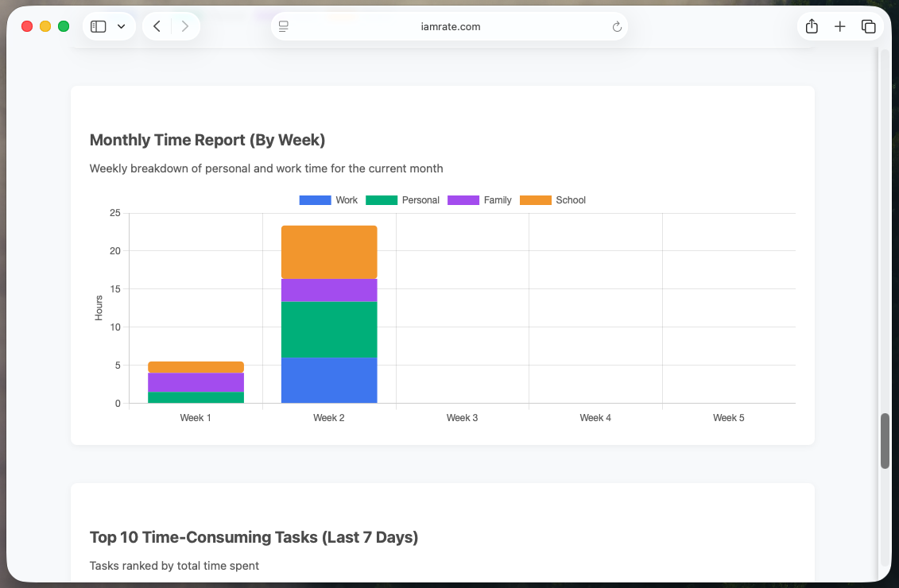The image size is (899, 588).
Task: Toggle the Work legend blue swatch
Action: (x=315, y=200)
